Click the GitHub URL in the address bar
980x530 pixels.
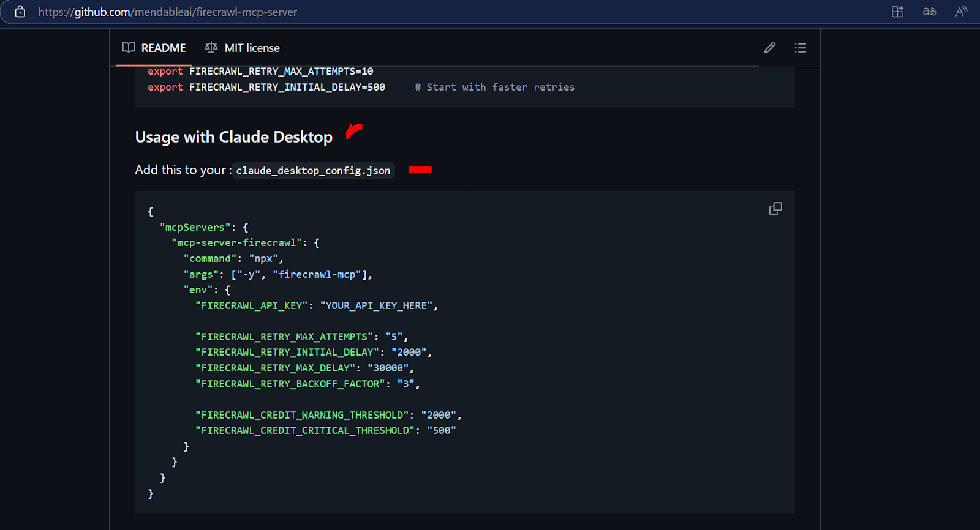point(167,12)
